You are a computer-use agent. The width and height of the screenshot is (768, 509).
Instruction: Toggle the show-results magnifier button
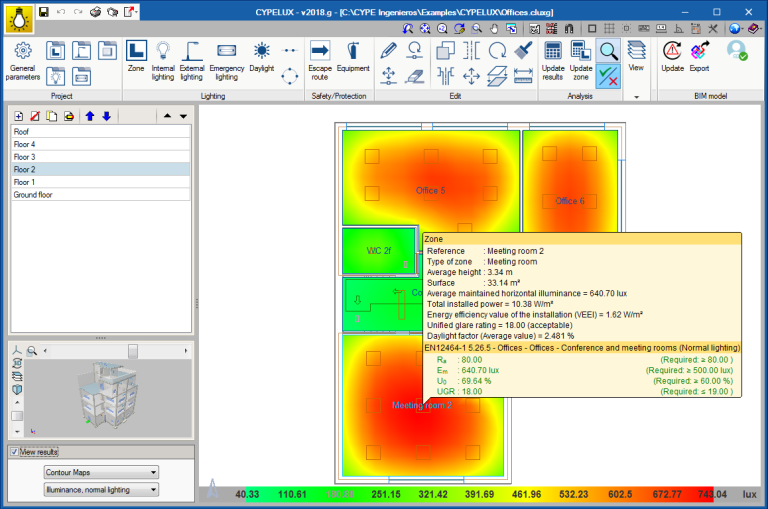607,51
